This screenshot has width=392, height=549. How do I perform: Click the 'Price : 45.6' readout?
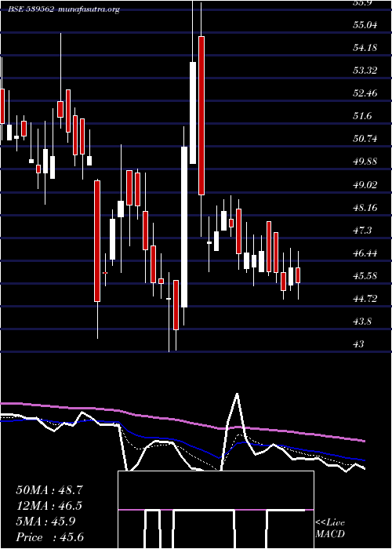[x=50, y=537]
